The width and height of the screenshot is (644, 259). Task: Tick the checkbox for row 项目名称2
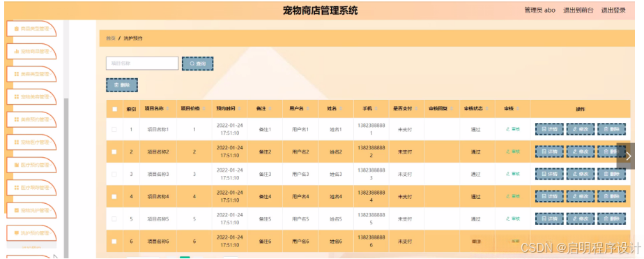coord(114,151)
